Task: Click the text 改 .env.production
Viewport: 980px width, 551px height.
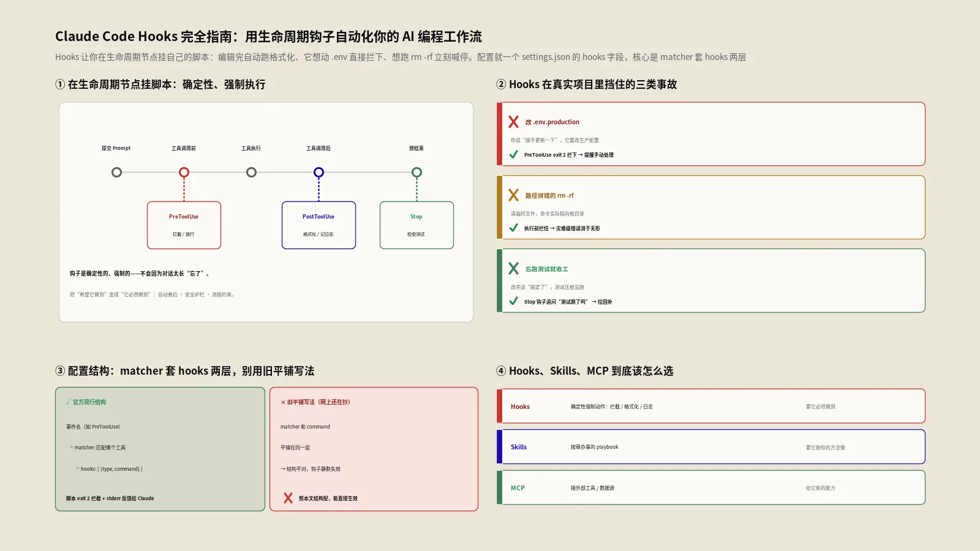Action: click(552, 122)
